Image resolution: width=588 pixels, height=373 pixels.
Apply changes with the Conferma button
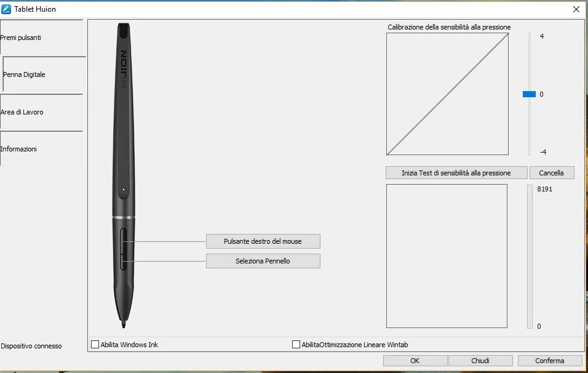[x=550, y=361]
